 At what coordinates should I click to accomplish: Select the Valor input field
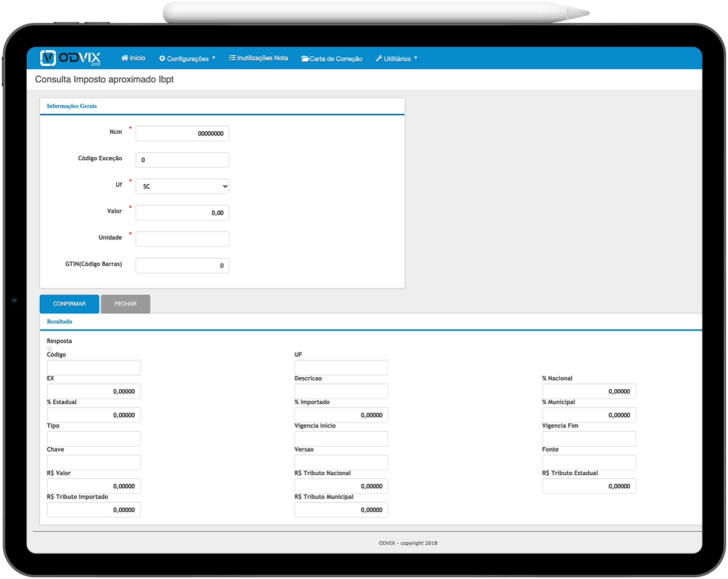pos(182,213)
